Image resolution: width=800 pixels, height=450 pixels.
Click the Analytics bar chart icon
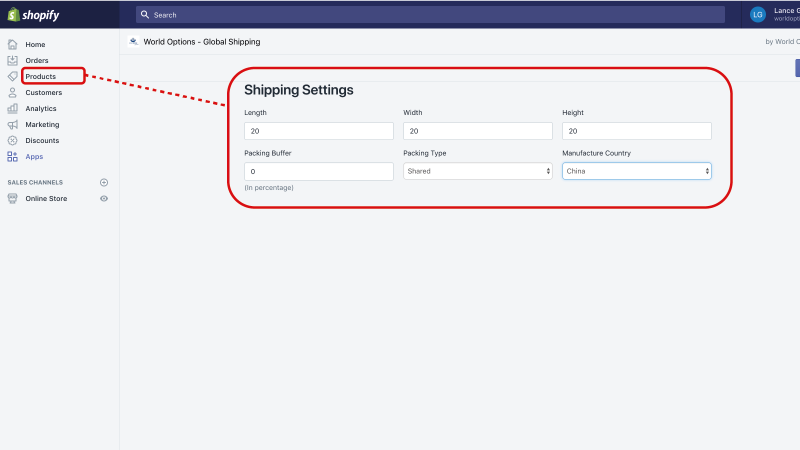point(12,108)
